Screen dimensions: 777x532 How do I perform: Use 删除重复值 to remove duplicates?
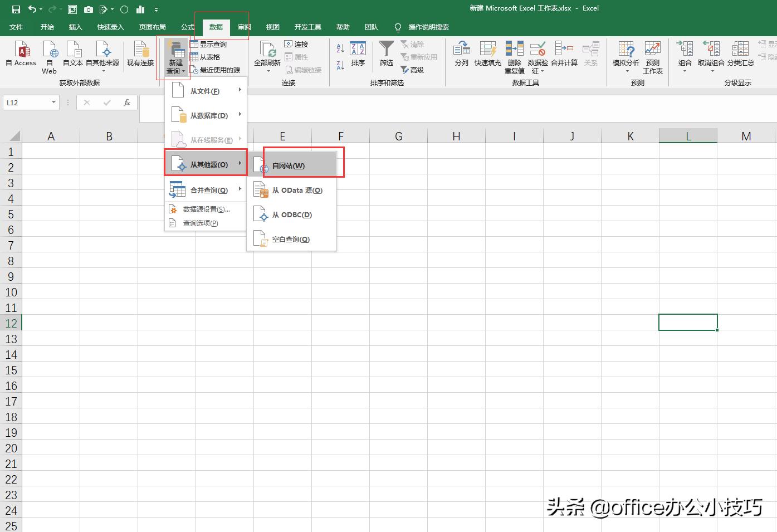(x=514, y=57)
